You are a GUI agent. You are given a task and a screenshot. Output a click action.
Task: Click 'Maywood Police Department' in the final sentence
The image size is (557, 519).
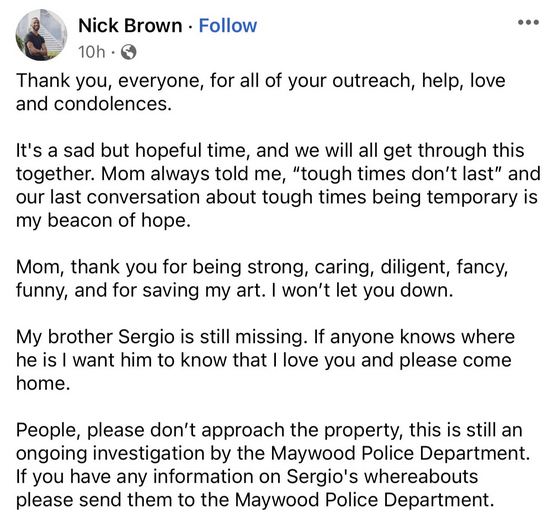[364, 500]
